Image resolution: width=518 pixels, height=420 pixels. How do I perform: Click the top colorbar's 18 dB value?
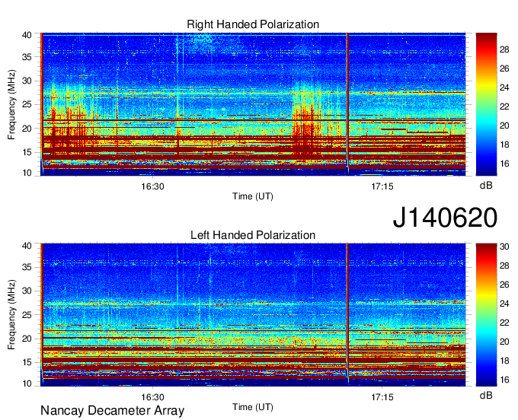coord(504,145)
